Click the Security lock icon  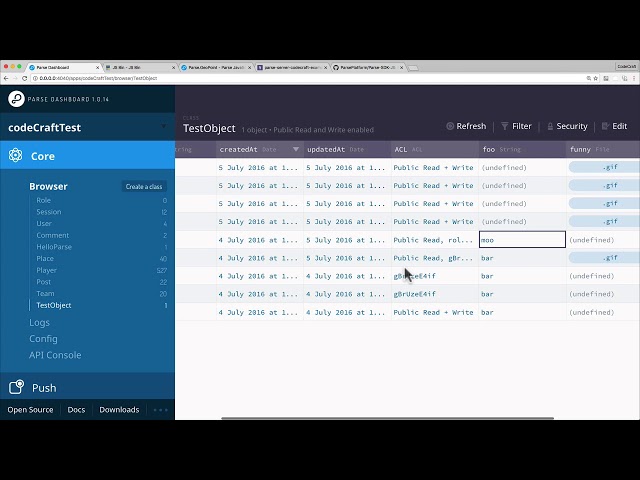coord(550,127)
